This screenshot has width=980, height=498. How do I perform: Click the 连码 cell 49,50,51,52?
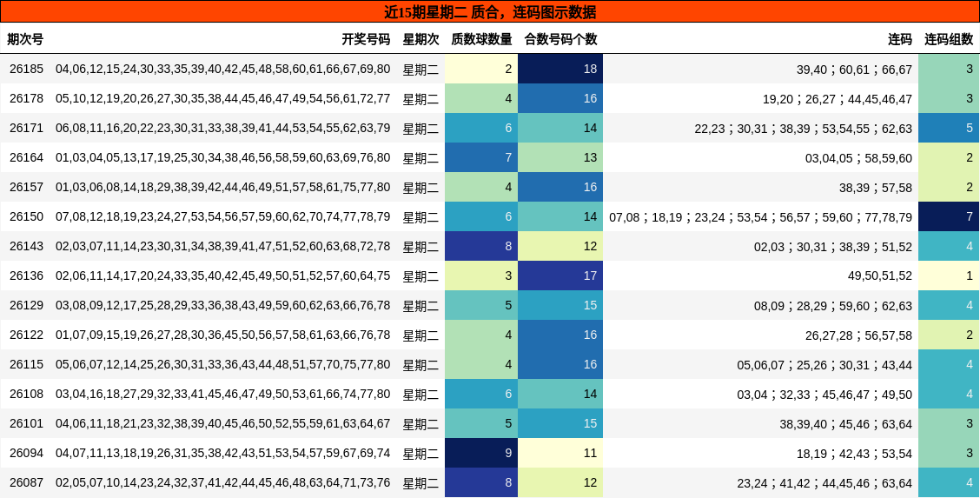(879, 276)
